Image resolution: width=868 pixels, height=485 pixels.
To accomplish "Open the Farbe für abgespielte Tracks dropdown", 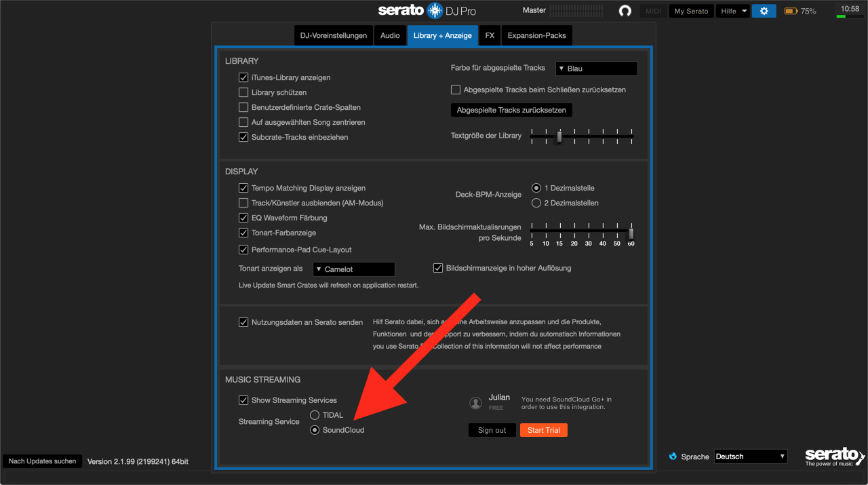I will click(596, 68).
